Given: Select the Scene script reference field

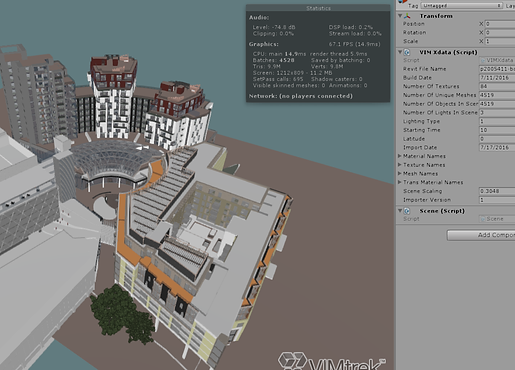Looking at the screenshot, I should (x=497, y=219).
